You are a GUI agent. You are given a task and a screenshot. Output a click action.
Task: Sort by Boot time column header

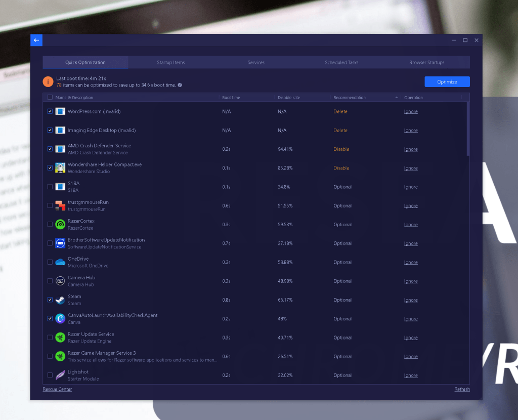[231, 98]
